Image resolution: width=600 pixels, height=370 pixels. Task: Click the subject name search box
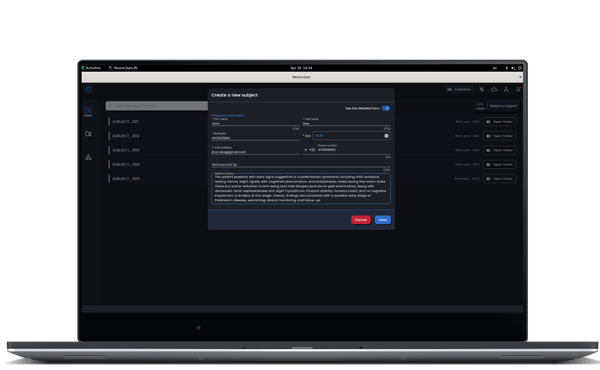click(157, 106)
